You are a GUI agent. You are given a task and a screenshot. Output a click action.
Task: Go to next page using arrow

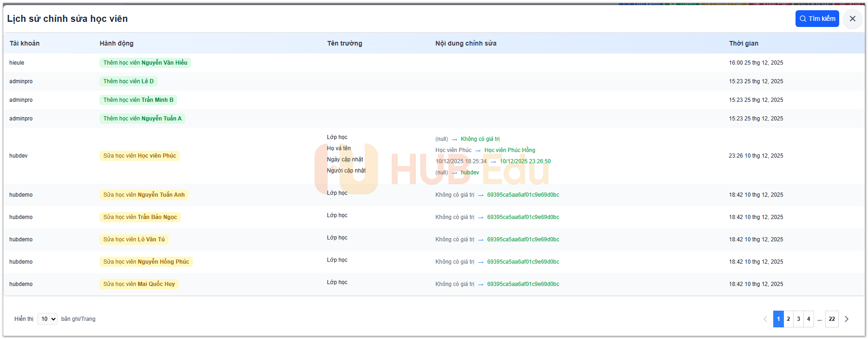[846, 319]
